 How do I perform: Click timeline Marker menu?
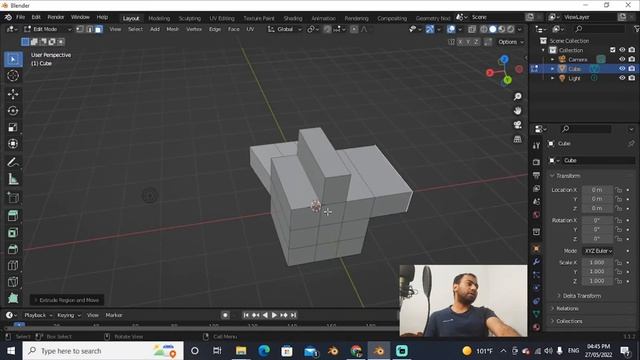pyautogui.click(x=113, y=315)
